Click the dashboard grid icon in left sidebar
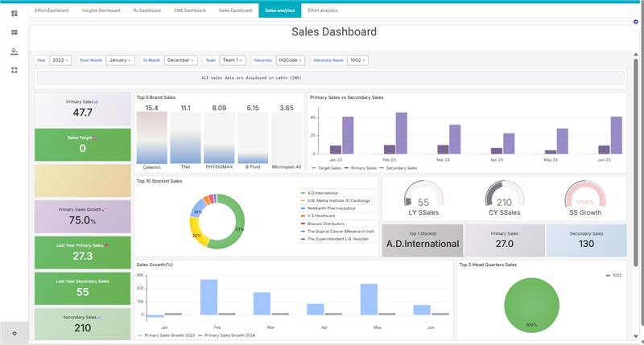Image resolution: width=644 pixels, height=345 pixels. pyautogui.click(x=14, y=13)
